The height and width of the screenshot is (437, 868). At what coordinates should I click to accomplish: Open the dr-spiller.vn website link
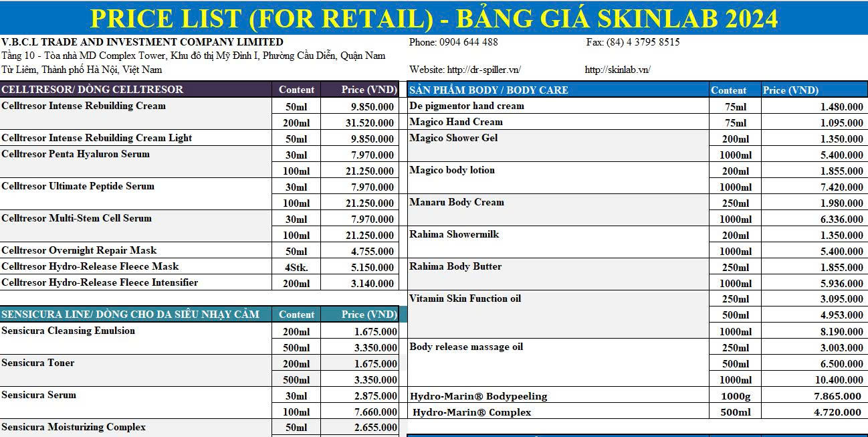[x=484, y=70]
